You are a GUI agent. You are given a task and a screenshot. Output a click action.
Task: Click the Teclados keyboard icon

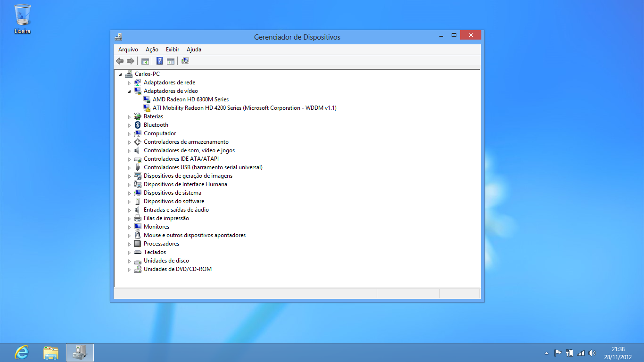(x=138, y=252)
